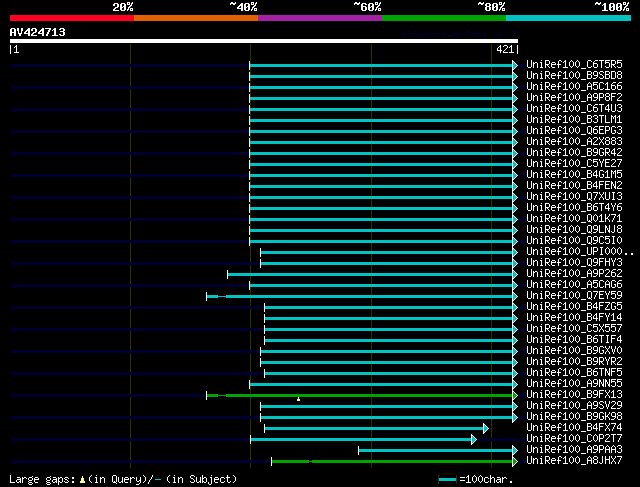Open hit UniRef100_B3TLM1
640x487 pixels.
(x=574, y=120)
